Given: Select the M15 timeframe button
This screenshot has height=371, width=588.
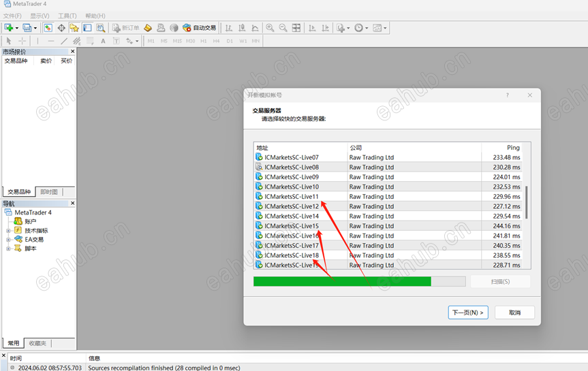Looking at the screenshot, I should pyautogui.click(x=177, y=41).
